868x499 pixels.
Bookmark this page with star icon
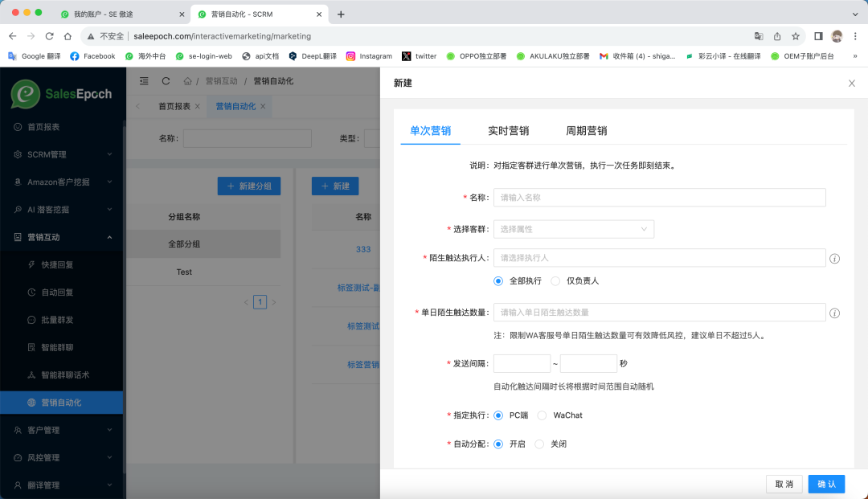796,36
